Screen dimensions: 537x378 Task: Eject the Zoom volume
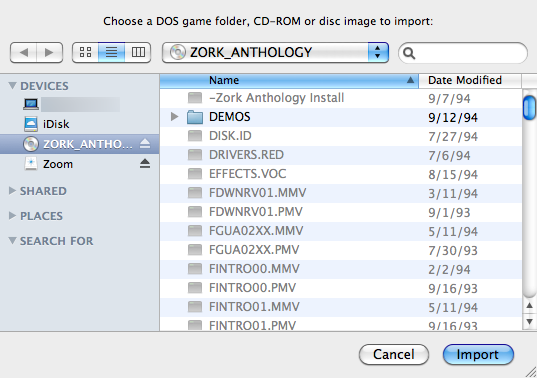(x=145, y=164)
